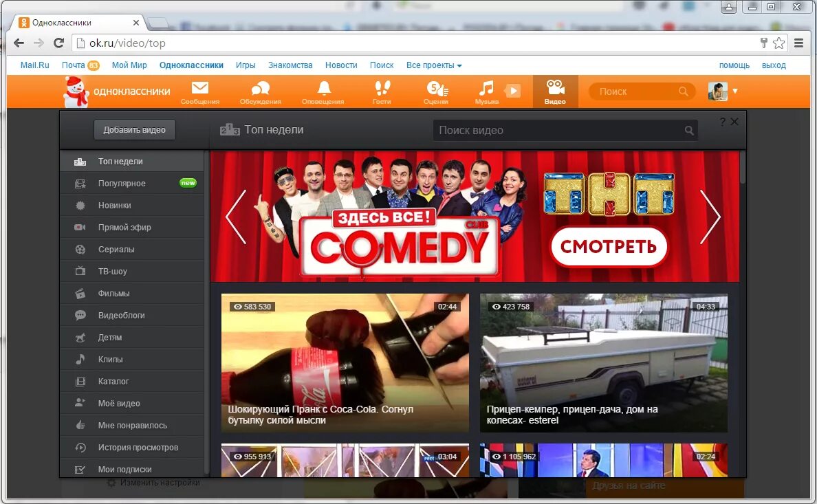Viewport: 817px width, 504px height.
Task: Open Новости link
Action: point(341,65)
